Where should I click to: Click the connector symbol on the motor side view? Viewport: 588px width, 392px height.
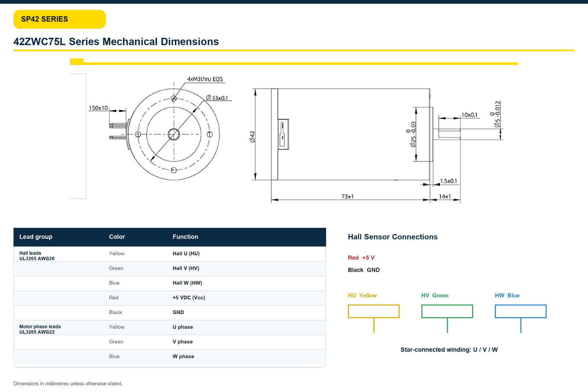[283, 134]
